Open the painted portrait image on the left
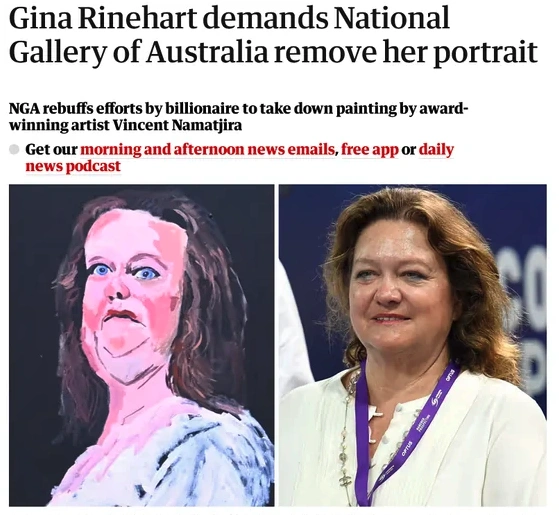 tap(142, 345)
